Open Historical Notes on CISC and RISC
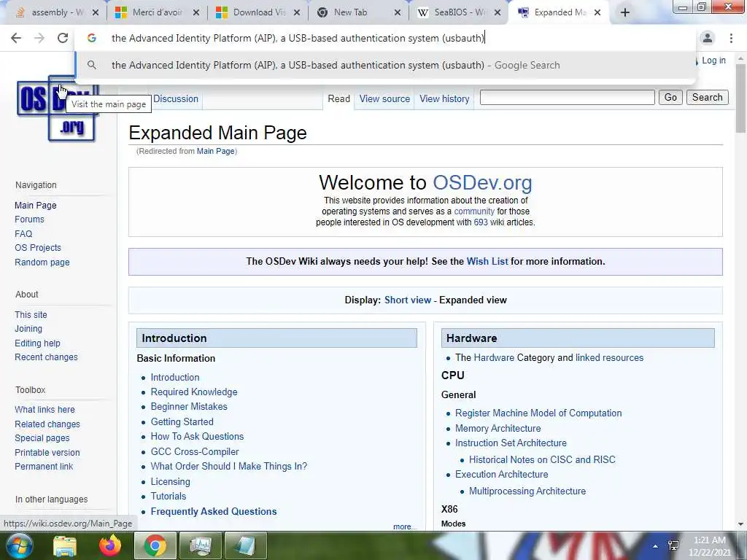747x560 pixels. pos(542,459)
